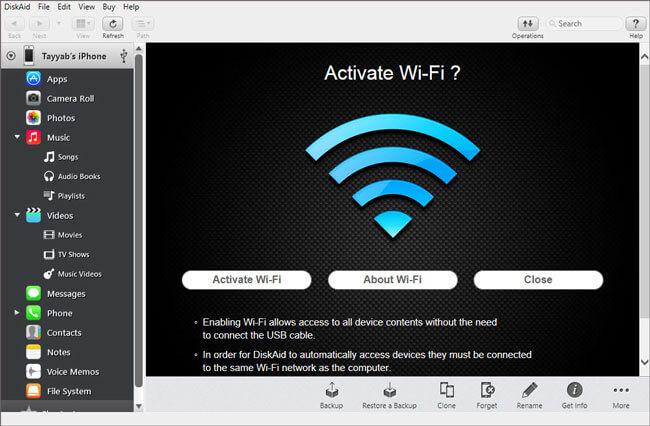650x426 pixels.
Task: Collapse Tayyab's iPhone device disclosure
Action: point(11,56)
